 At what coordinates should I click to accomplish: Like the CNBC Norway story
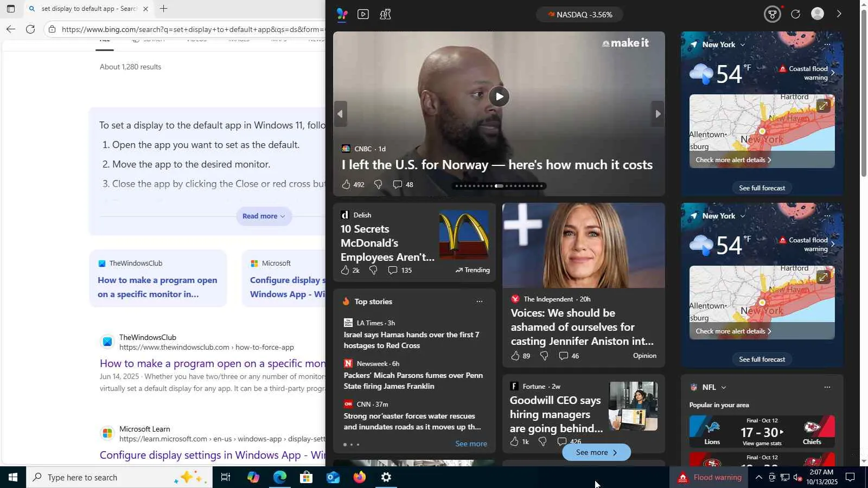point(346,184)
